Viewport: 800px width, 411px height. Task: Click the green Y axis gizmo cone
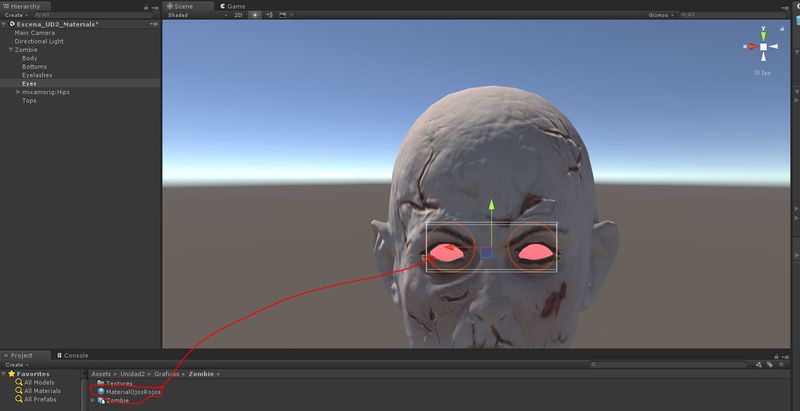tap(763, 36)
